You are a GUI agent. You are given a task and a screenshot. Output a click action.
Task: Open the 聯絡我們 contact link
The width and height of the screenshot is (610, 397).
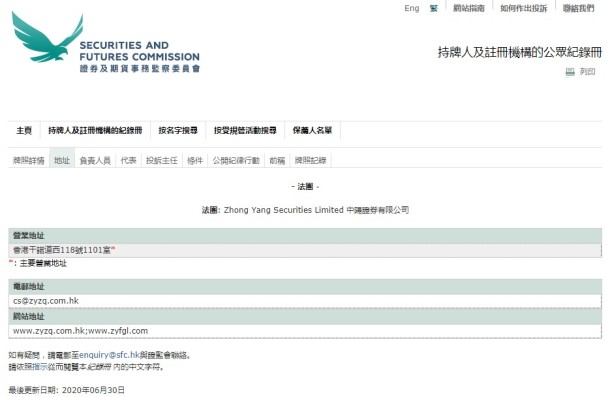(x=578, y=8)
